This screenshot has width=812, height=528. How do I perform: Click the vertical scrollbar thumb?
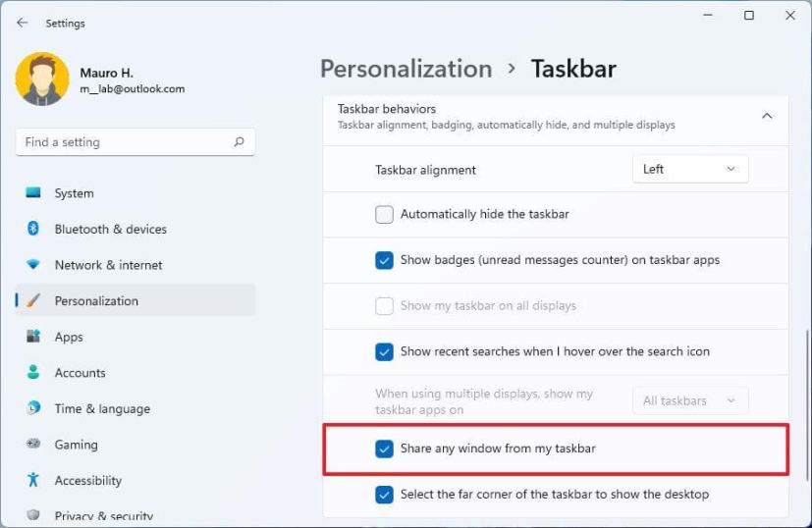[806, 405]
